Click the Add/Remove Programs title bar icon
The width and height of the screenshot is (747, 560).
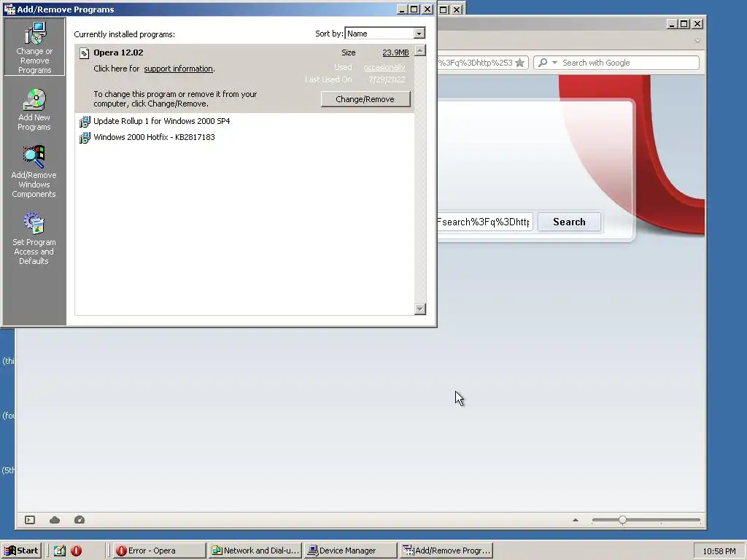[9, 9]
